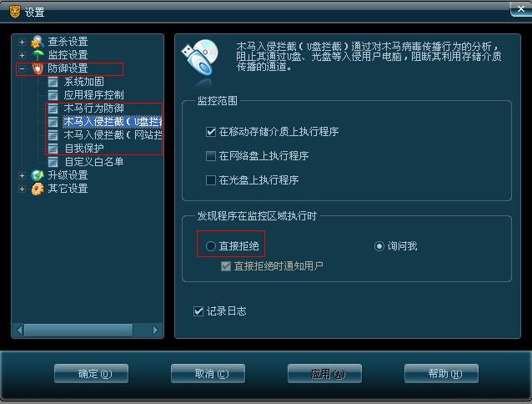Click the page icon beside 系统加固
The image size is (532, 404).
click(x=53, y=82)
